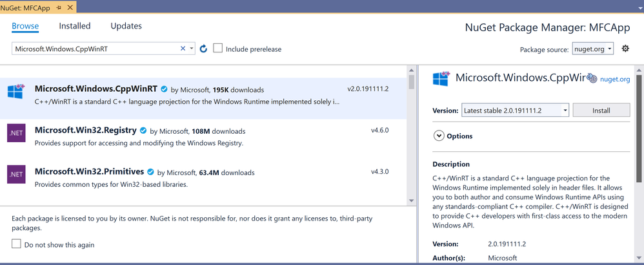Click package list scrollbar down arrow
Screen dimensions: 644x265
(x=412, y=200)
